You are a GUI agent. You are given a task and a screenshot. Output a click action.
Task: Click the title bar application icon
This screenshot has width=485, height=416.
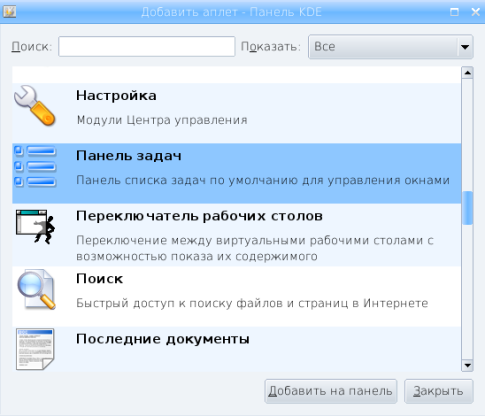click(9, 12)
